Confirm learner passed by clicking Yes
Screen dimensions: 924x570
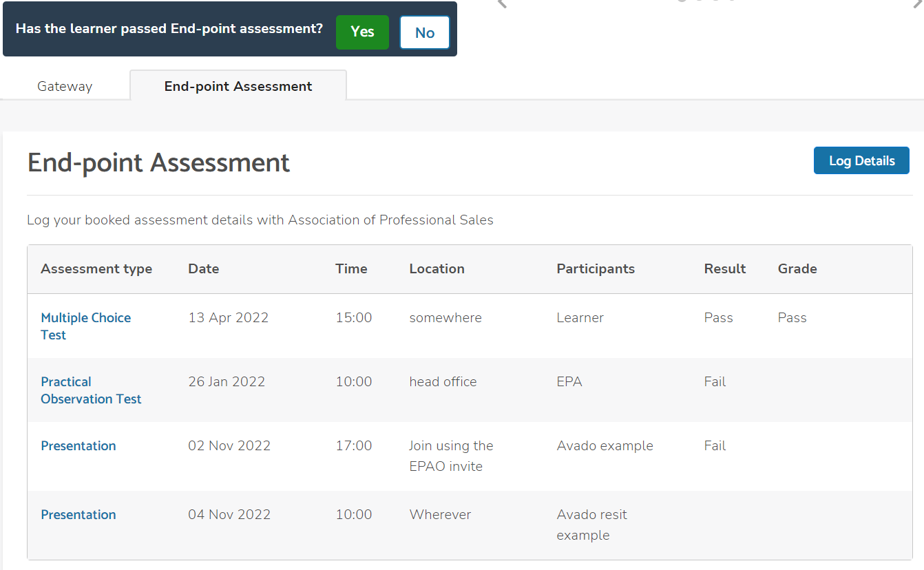click(362, 32)
